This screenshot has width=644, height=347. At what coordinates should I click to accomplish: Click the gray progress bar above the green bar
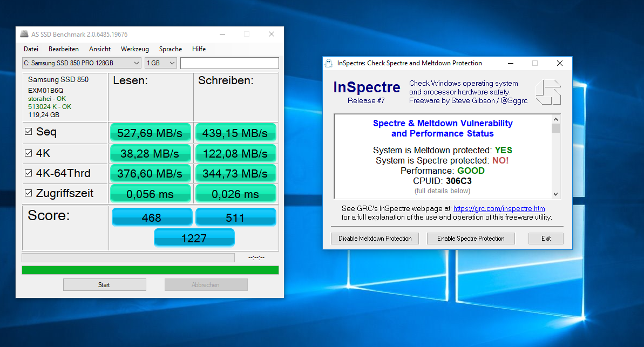[x=128, y=257]
